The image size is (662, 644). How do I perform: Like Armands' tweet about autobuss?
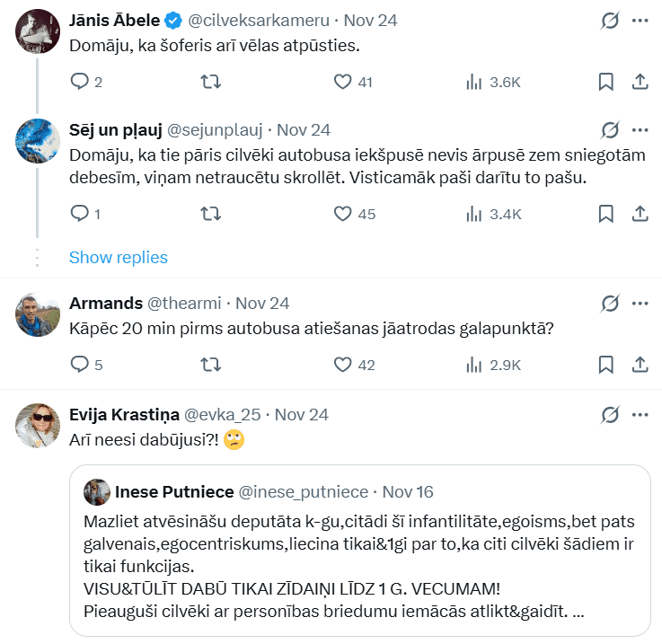342,365
